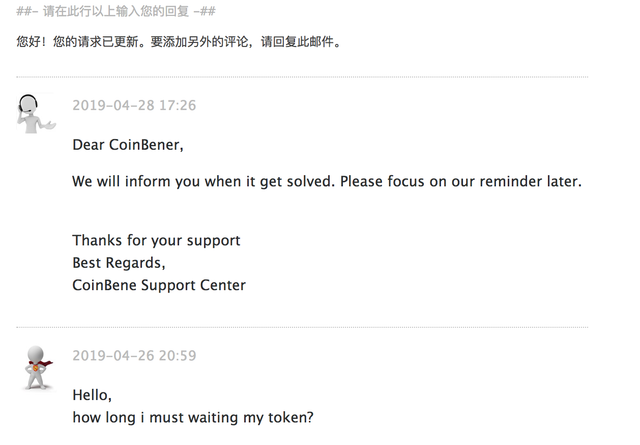Click the 'CoinBene Support Center' signature
The width and height of the screenshot is (640, 445).
click(x=159, y=285)
